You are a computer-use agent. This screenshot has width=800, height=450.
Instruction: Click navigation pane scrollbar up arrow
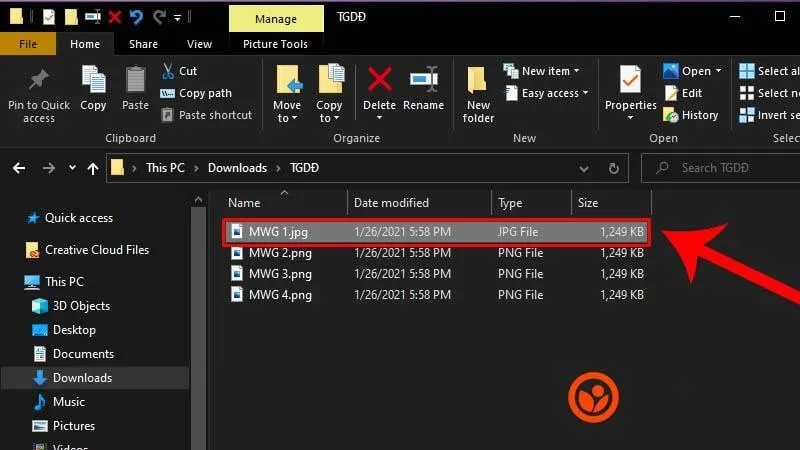pyautogui.click(x=198, y=200)
